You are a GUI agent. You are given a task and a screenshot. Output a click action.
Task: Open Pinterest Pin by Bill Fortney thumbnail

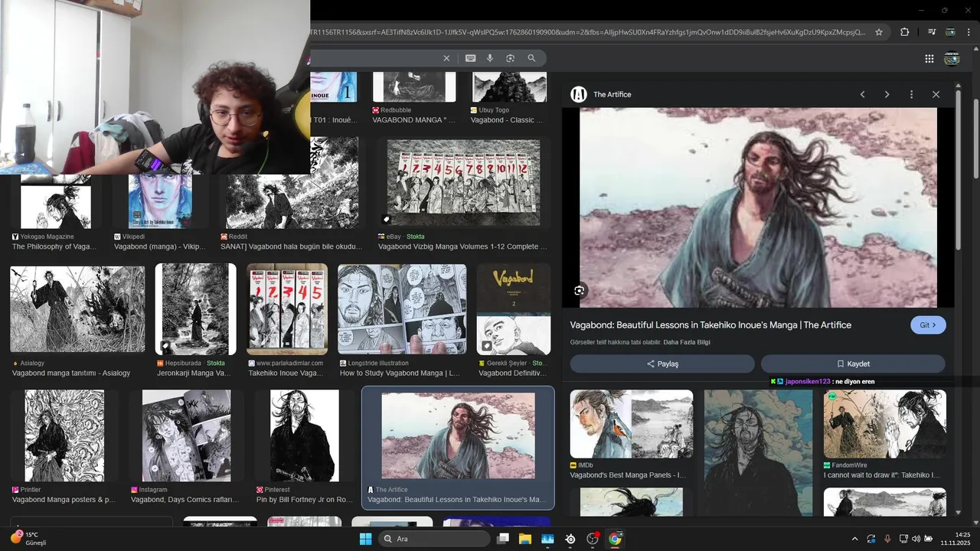tap(304, 435)
